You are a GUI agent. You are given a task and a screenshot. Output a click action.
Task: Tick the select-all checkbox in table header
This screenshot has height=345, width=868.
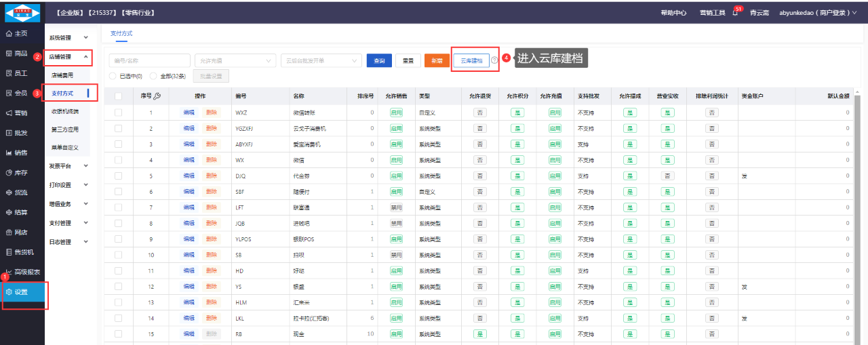[x=119, y=96]
